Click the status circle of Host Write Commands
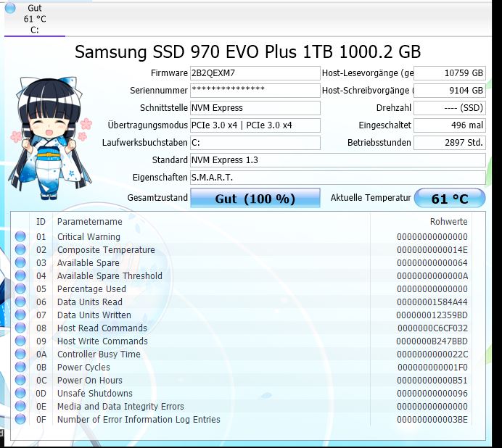Image resolution: width=502 pixels, height=448 pixels. click(x=20, y=341)
